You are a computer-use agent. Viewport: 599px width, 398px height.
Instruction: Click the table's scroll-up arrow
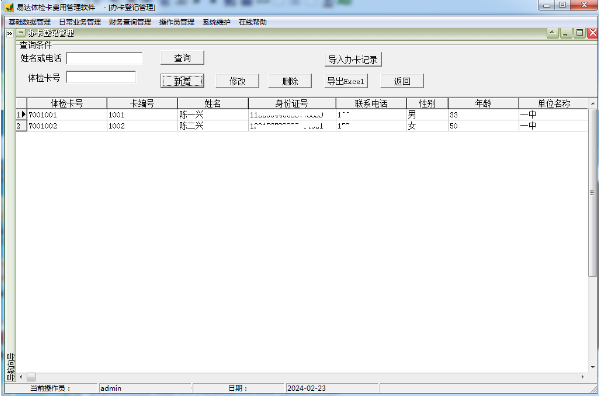pos(593,103)
